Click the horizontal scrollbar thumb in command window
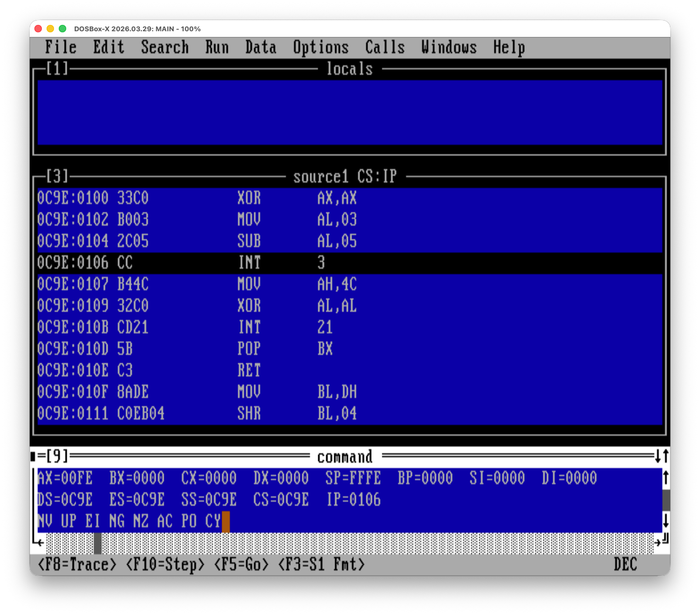The width and height of the screenshot is (700, 615). tap(97, 544)
